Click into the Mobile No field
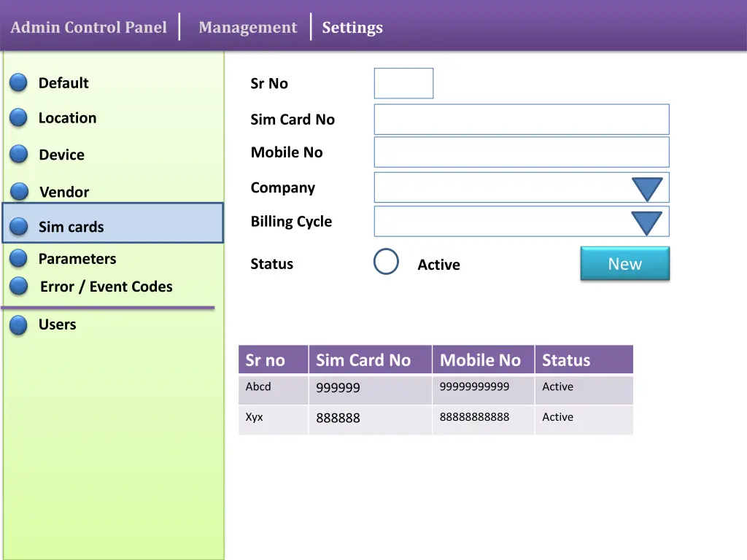 521,152
